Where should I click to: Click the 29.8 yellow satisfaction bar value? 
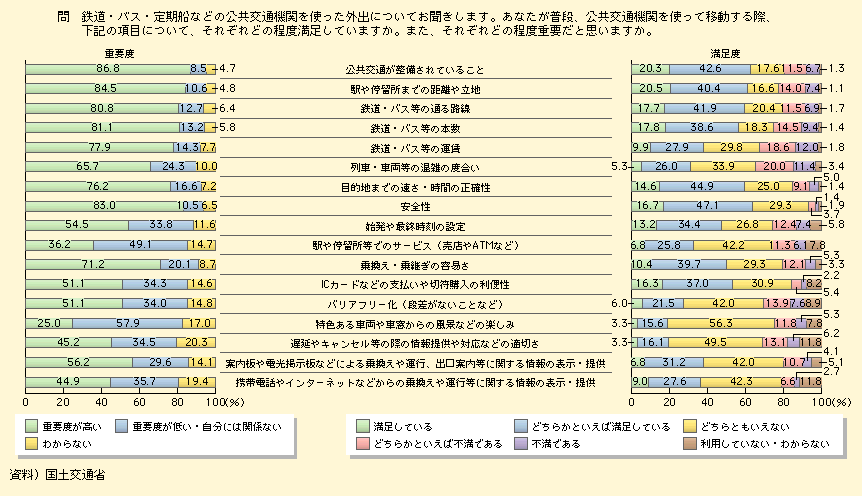coord(731,147)
